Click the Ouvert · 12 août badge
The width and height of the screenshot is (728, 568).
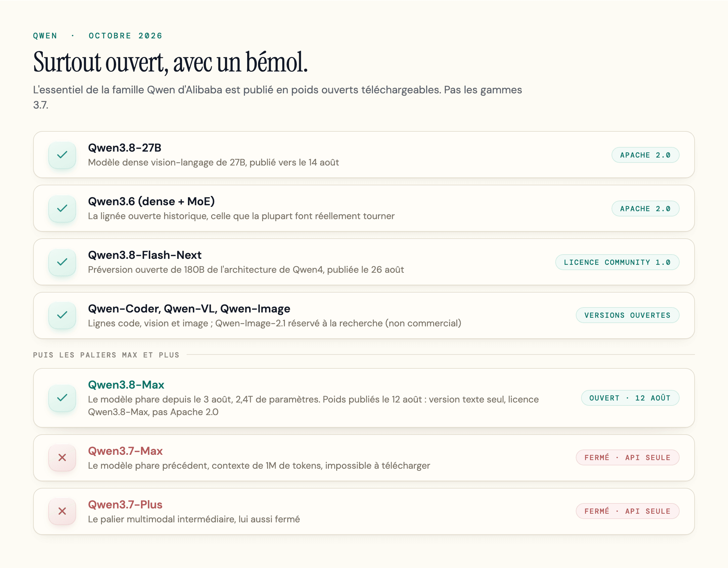point(630,398)
